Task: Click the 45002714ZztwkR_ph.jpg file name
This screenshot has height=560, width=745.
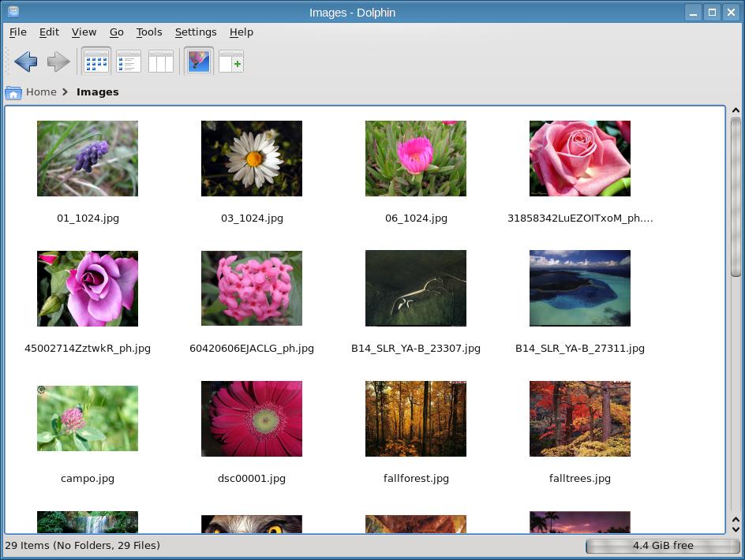Action: (x=88, y=348)
